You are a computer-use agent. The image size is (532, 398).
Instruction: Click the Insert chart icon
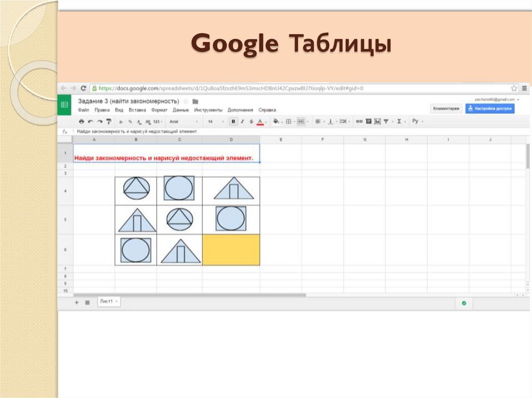point(377,121)
